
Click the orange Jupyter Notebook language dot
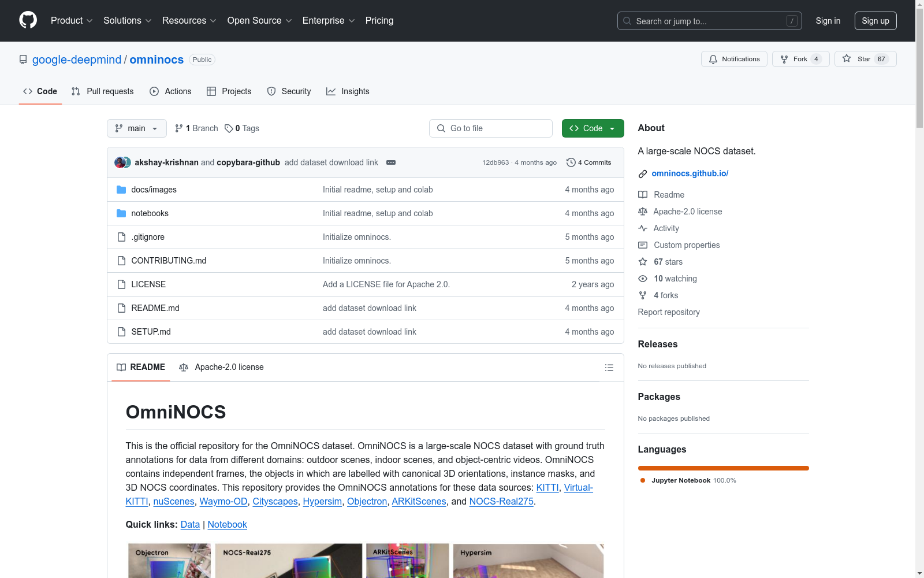coord(643,480)
